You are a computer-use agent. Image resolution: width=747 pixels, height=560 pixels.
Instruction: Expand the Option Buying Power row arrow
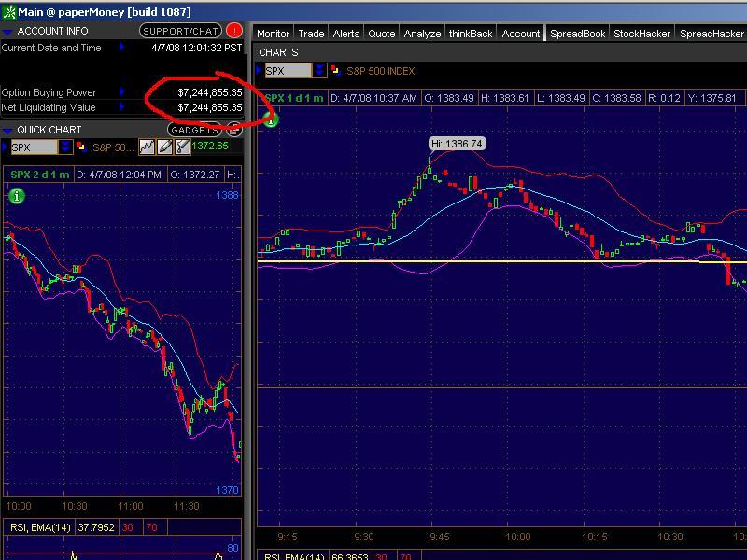pos(121,92)
